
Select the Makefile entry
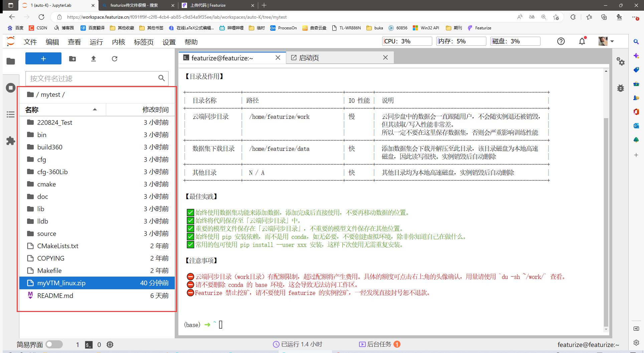97,271
